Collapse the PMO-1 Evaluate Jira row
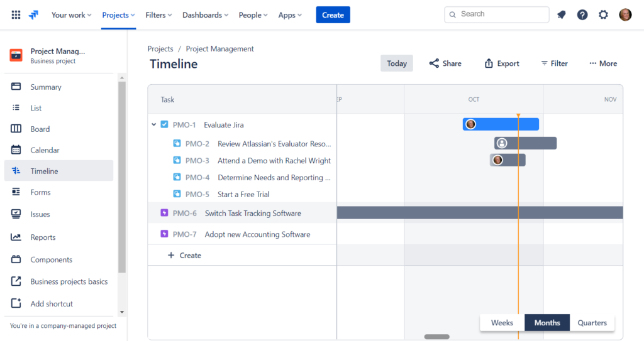 [153, 124]
